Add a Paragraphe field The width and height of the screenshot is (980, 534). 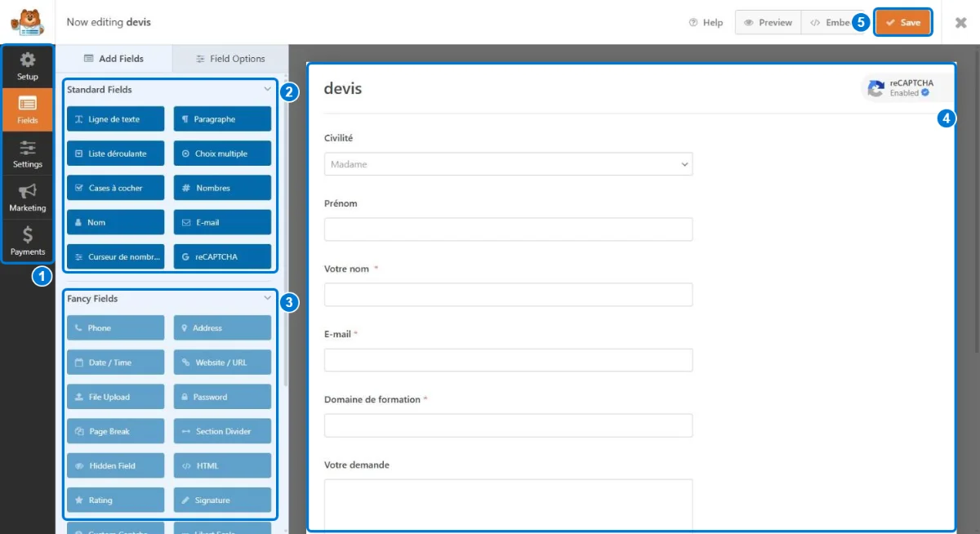222,119
